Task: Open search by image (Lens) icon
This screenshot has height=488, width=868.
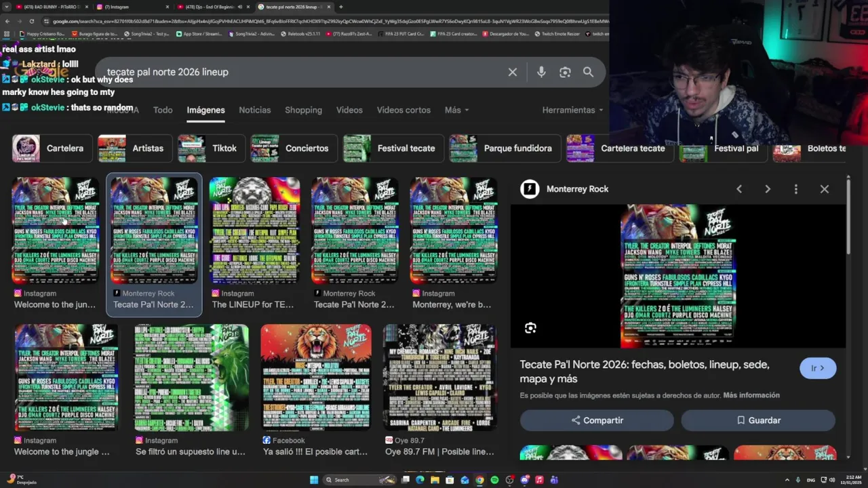Action: (x=565, y=72)
